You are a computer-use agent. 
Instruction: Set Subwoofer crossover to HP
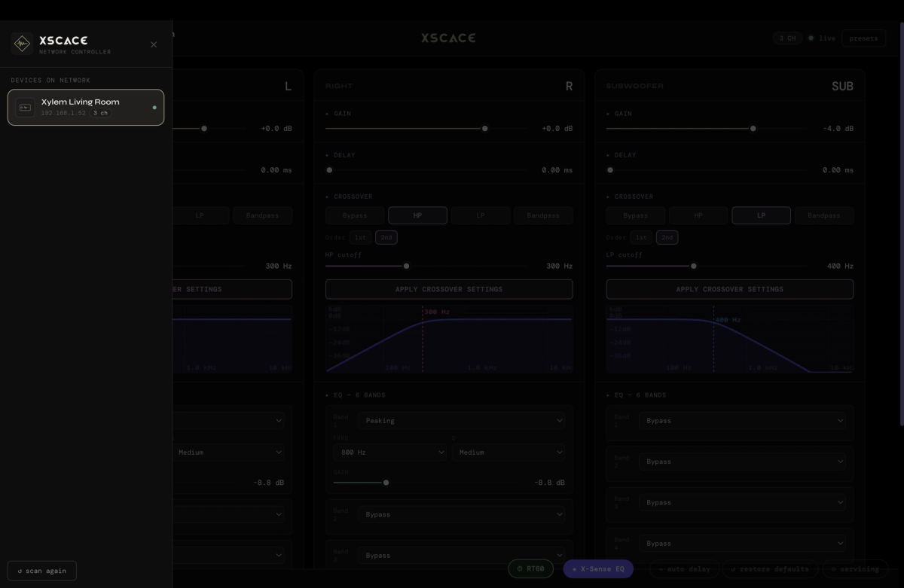pos(698,215)
